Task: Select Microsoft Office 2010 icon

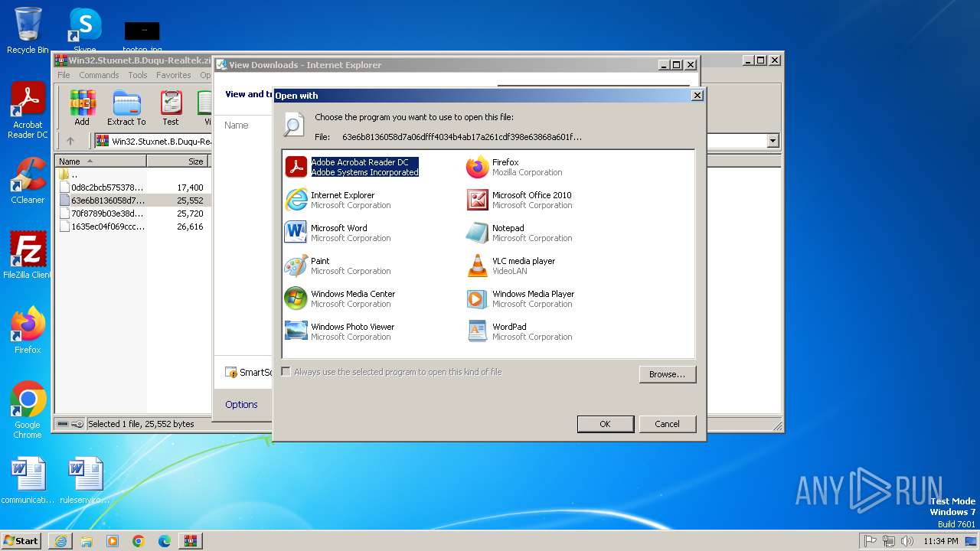Action: tap(477, 200)
